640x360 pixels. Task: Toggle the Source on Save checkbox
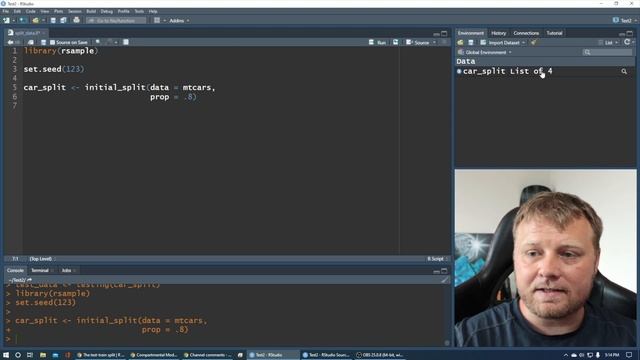pos(52,42)
